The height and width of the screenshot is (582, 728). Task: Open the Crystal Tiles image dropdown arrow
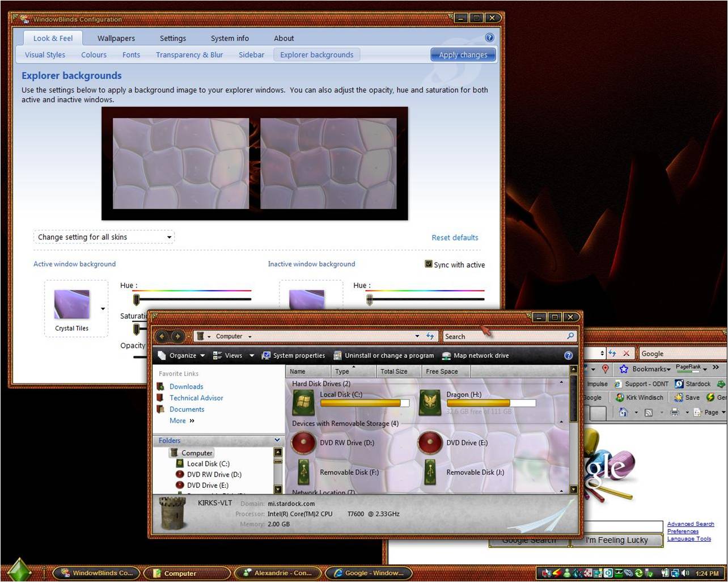click(x=103, y=309)
